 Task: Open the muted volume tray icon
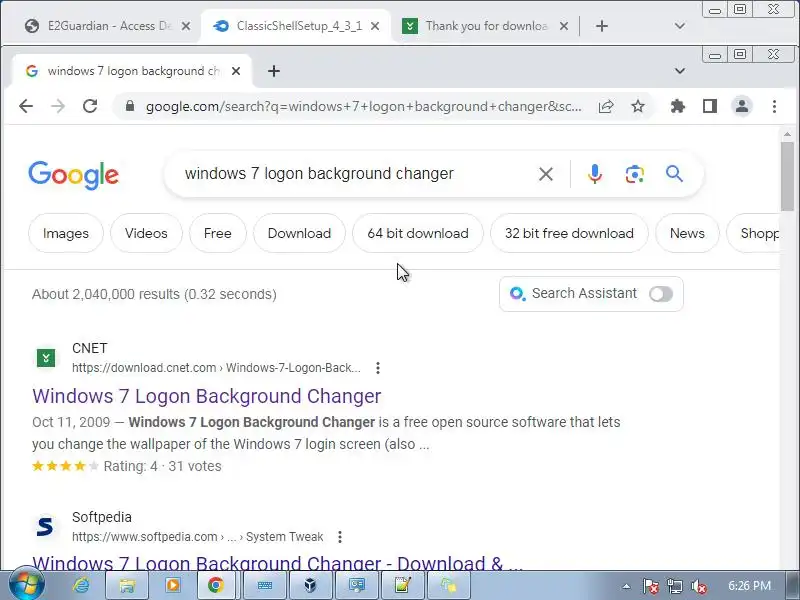tap(698, 586)
